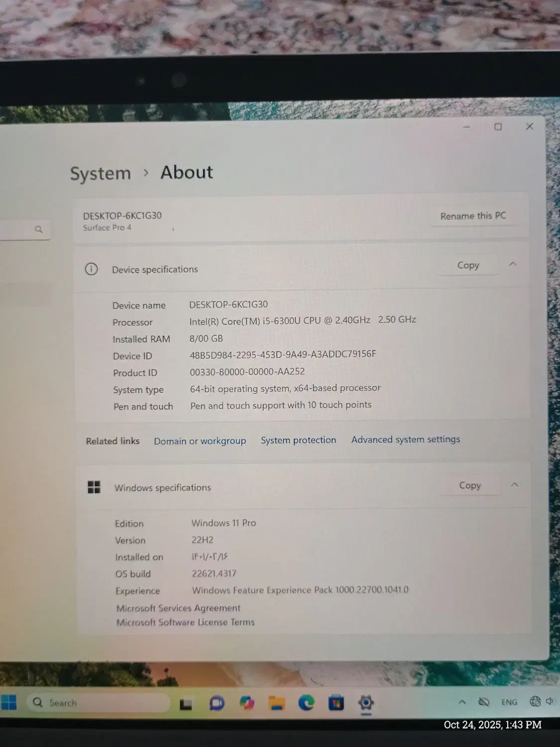This screenshot has height=747, width=560.
Task: Open the Copilot taskbar icon
Action: pos(247,703)
